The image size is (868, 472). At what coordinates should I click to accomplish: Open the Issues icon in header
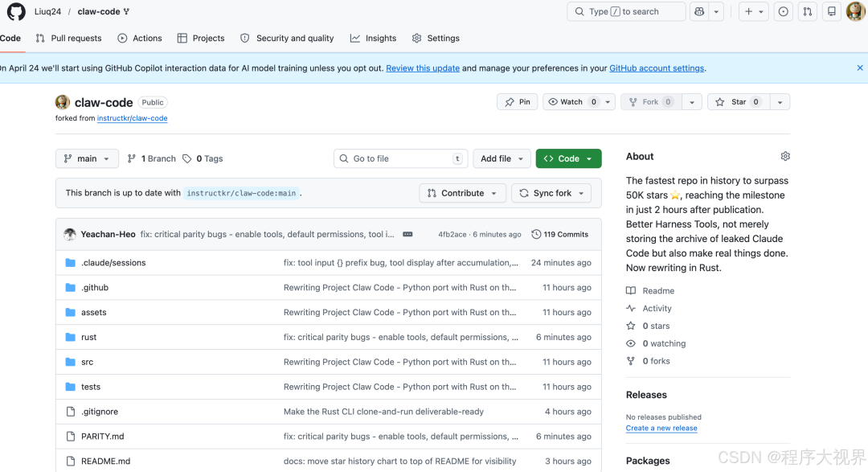784,11
